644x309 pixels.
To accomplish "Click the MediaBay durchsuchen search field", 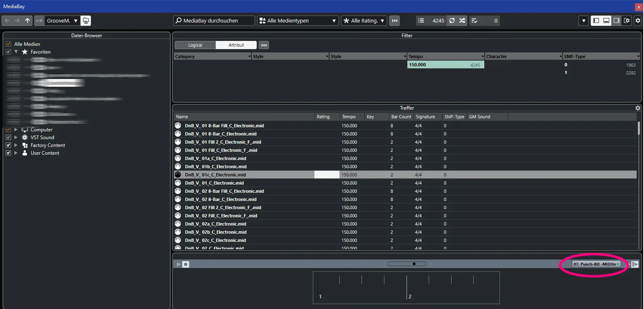I will pos(215,20).
